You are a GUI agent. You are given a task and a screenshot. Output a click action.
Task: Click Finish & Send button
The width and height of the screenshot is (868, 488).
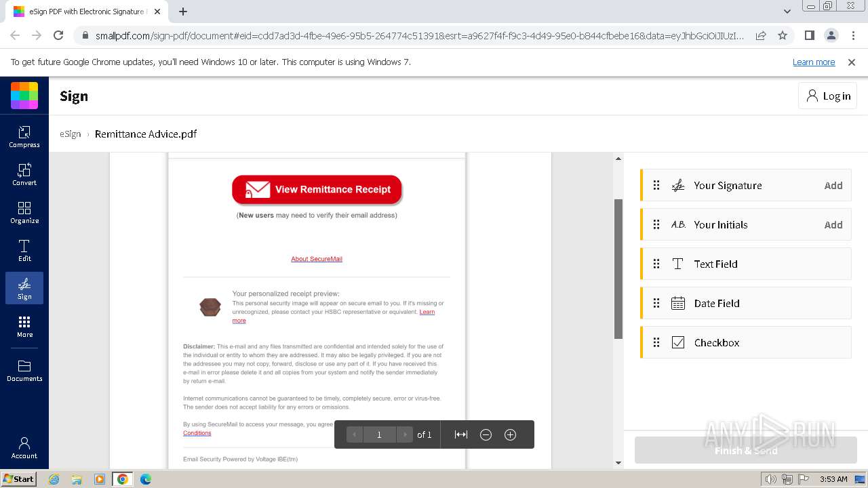coord(746,451)
